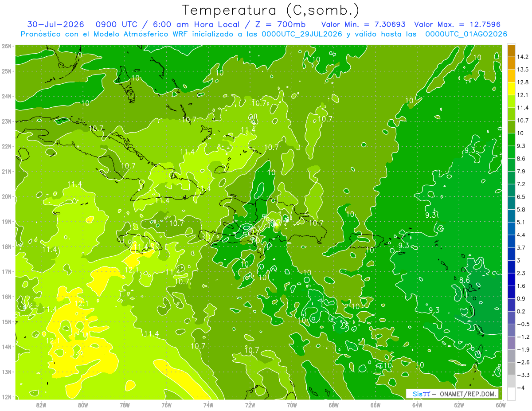The height and width of the screenshot is (411, 532).
Task: Select the gray swatch between -3.3 and -2.6
Action: coord(511,368)
